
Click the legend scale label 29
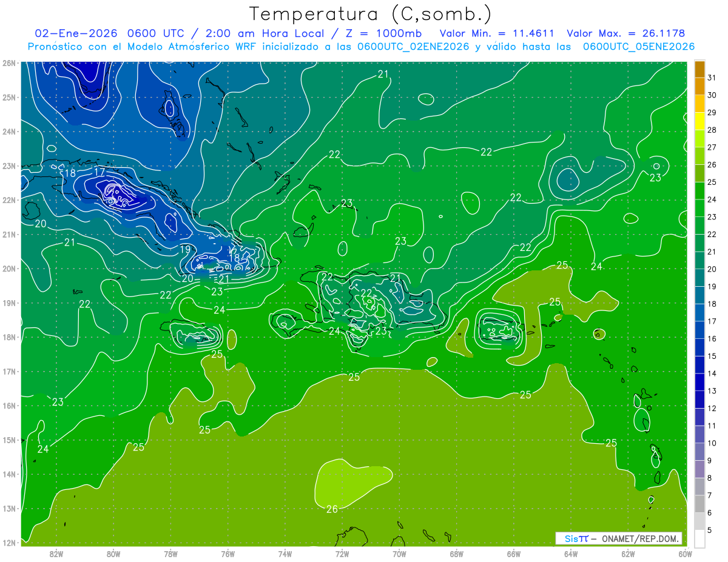pos(712,113)
